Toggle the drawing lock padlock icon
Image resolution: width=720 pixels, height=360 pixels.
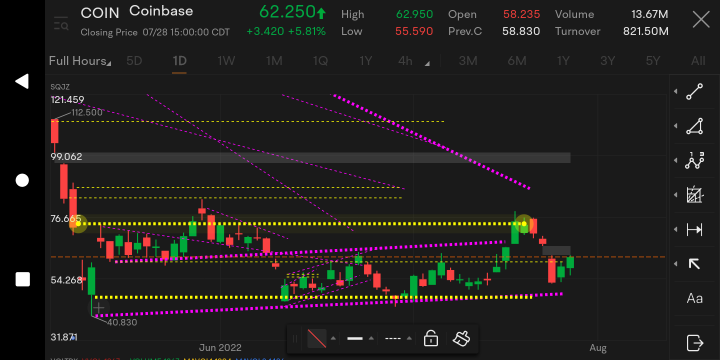click(430, 339)
